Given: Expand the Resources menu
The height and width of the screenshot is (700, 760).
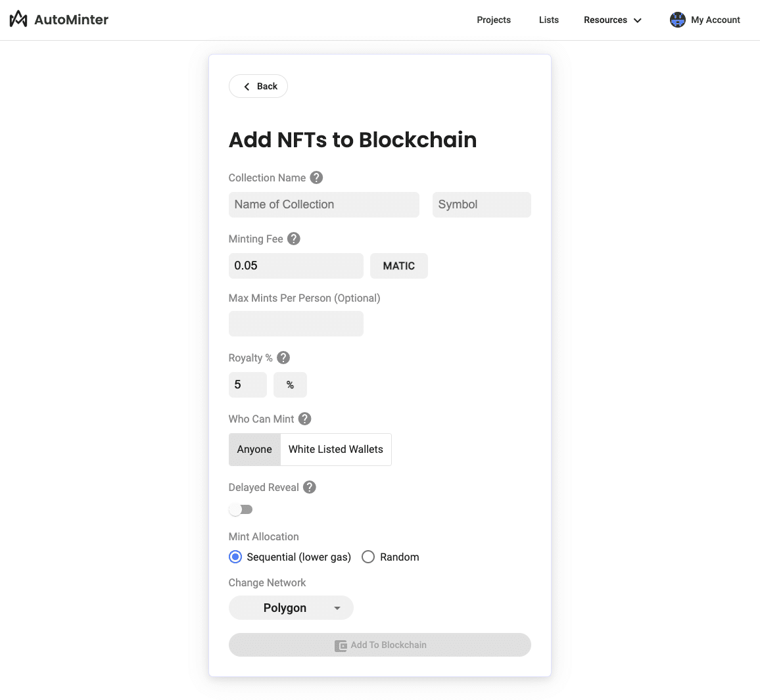Looking at the screenshot, I should tap(612, 20).
